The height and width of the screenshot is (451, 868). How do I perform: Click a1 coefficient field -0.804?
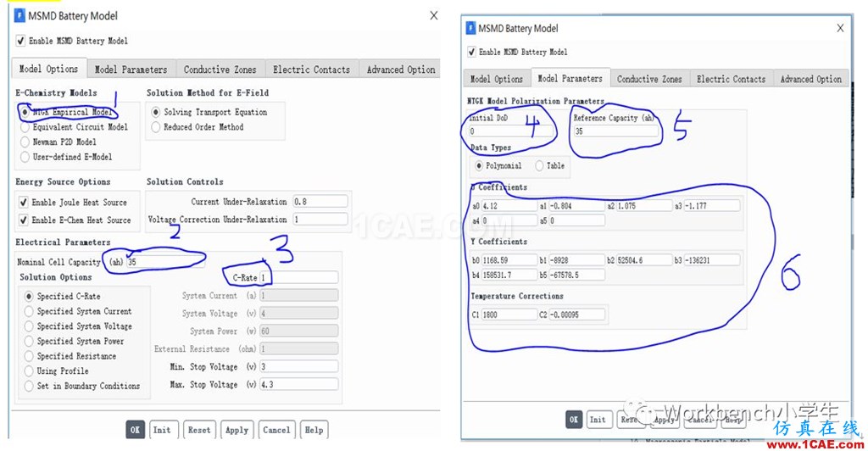(576, 206)
